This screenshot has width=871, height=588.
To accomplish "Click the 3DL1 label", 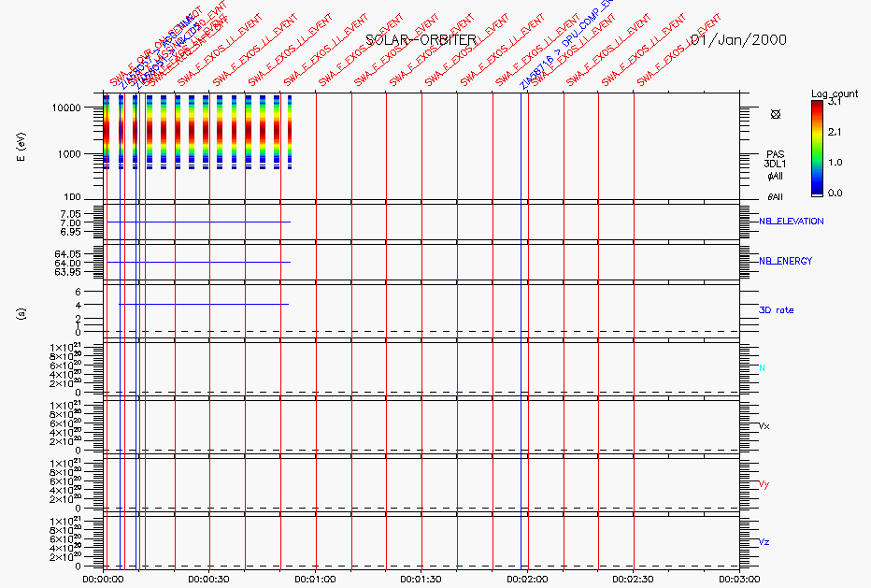I will 775,164.
